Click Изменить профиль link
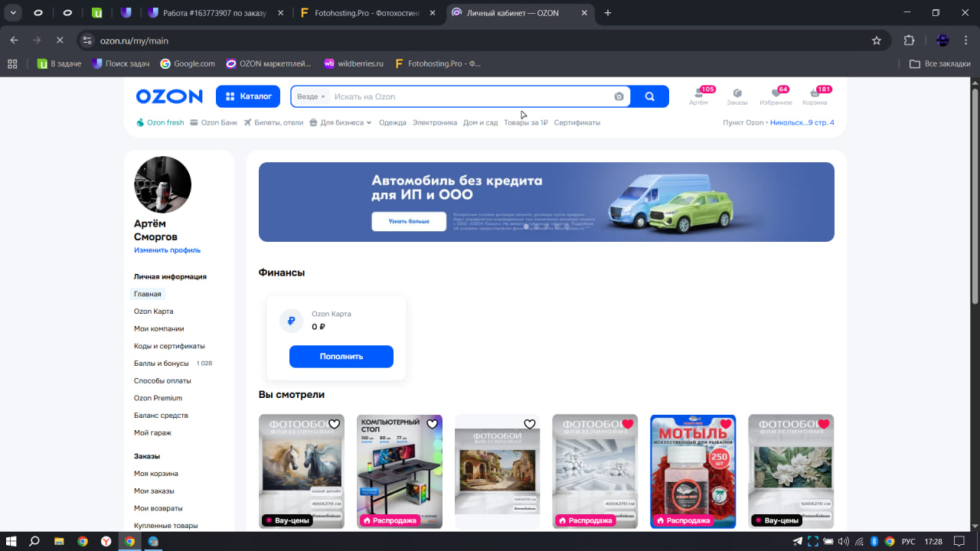980x551 pixels. [167, 250]
